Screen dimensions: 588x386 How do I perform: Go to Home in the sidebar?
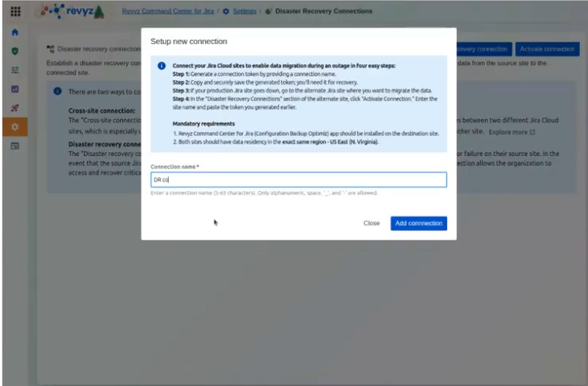(15, 33)
